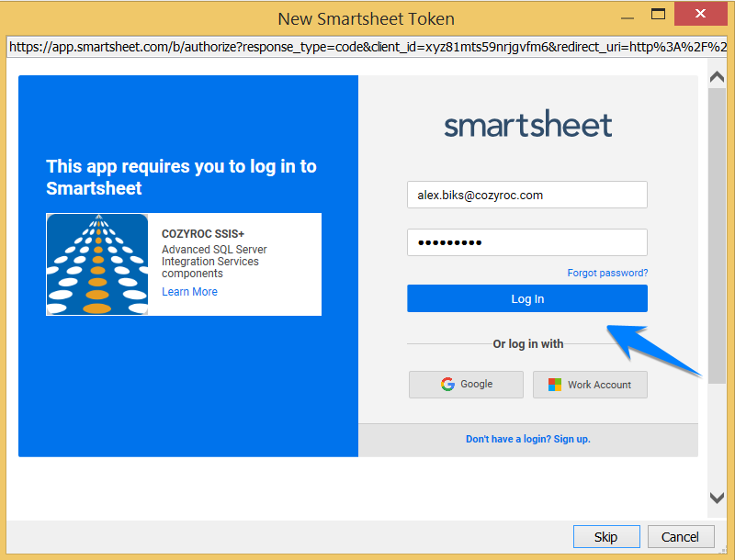Close the New Smartsheet Token window

tap(700, 14)
